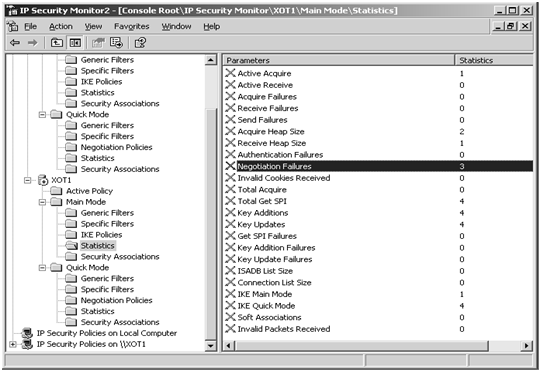Click the icon beside IKE Quick Mode row
The height and width of the screenshot is (372, 541).
[x=230, y=305]
